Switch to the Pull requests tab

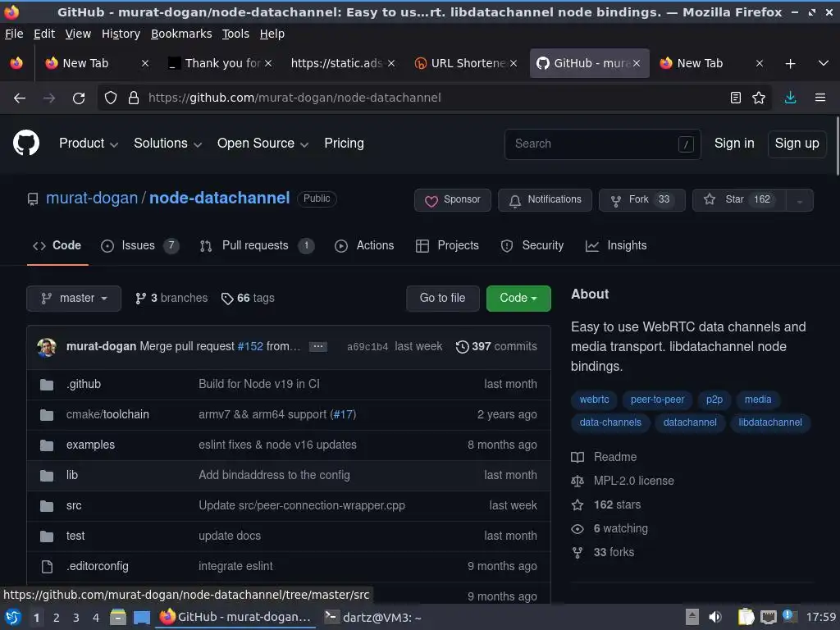tap(257, 246)
